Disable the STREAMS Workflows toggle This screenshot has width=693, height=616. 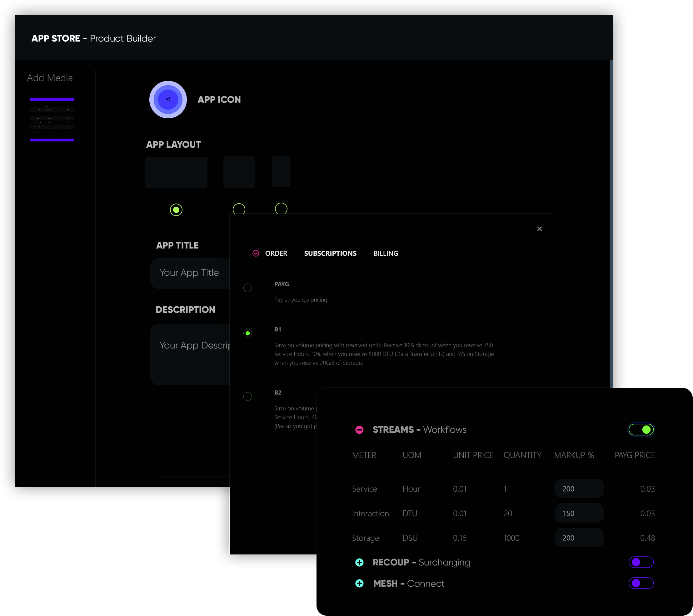coord(641,430)
